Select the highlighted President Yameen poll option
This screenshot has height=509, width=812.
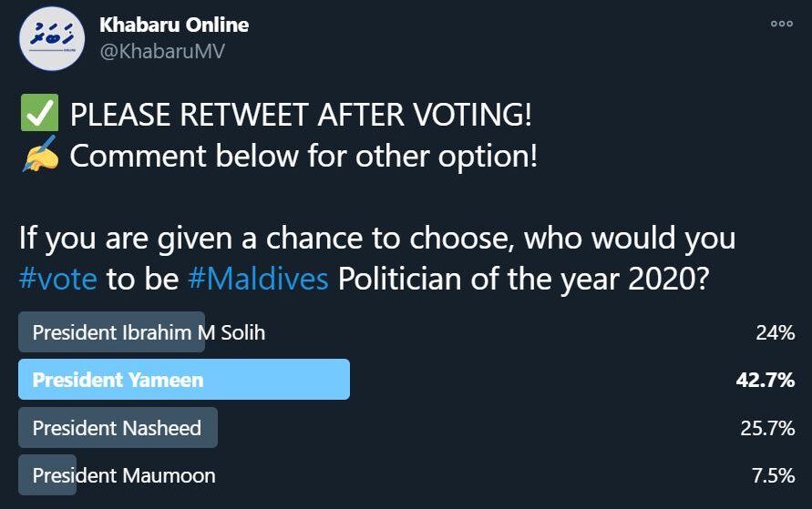pyautogui.click(x=118, y=380)
